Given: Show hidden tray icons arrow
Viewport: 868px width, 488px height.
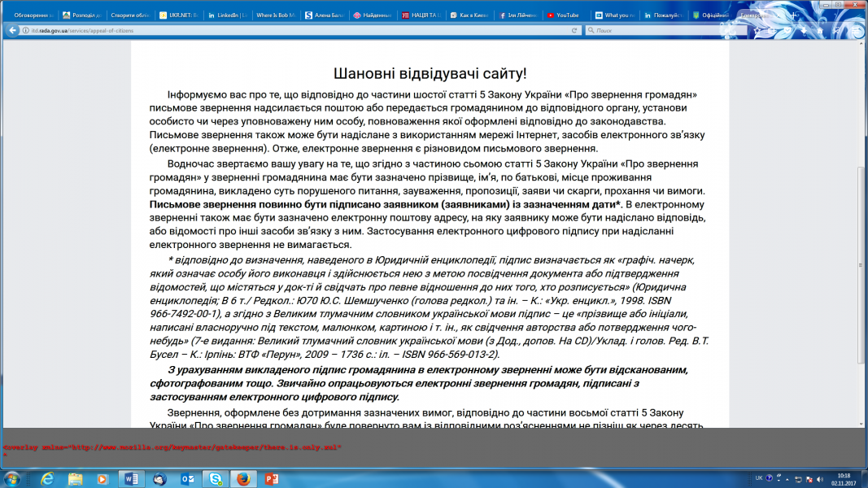Looking at the screenshot, I should coord(787,480).
